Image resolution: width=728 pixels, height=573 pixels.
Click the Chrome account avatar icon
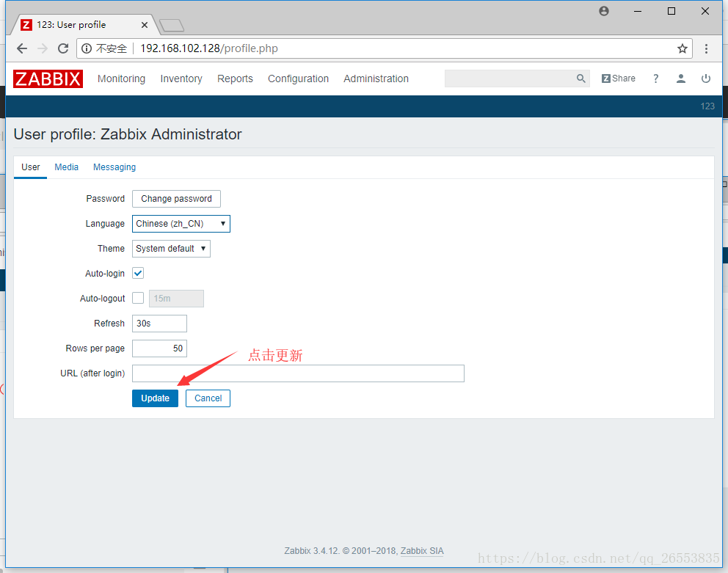(x=603, y=11)
